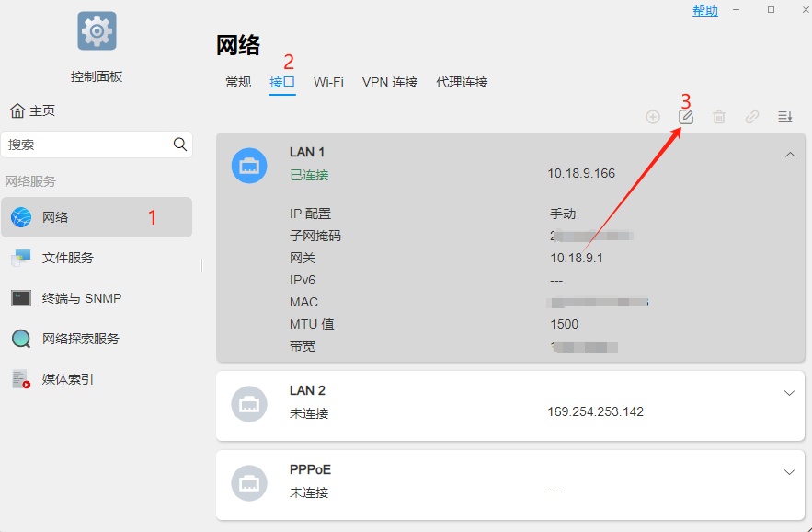The height and width of the screenshot is (532, 812).
Task: Click the LAN 2 ethernet port icon
Action: [x=249, y=404]
